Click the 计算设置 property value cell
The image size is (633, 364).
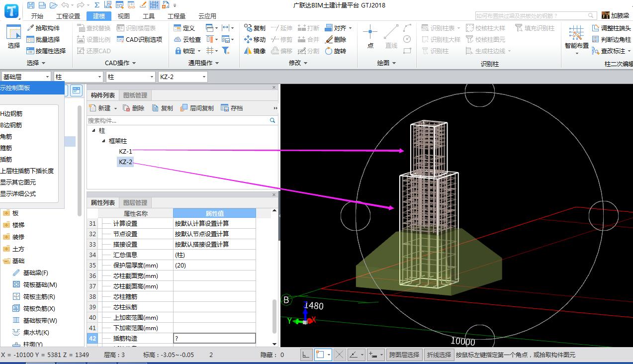214,223
